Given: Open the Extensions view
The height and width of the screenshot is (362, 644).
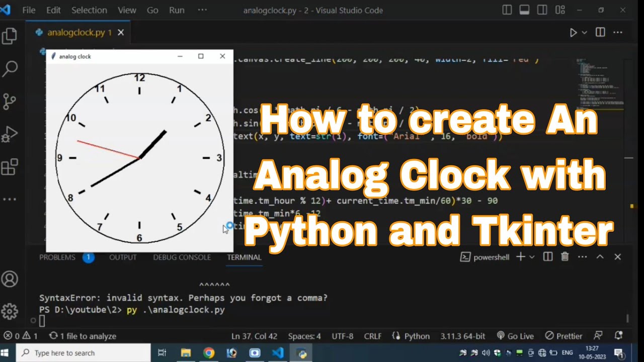Looking at the screenshot, I should click(10, 167).
